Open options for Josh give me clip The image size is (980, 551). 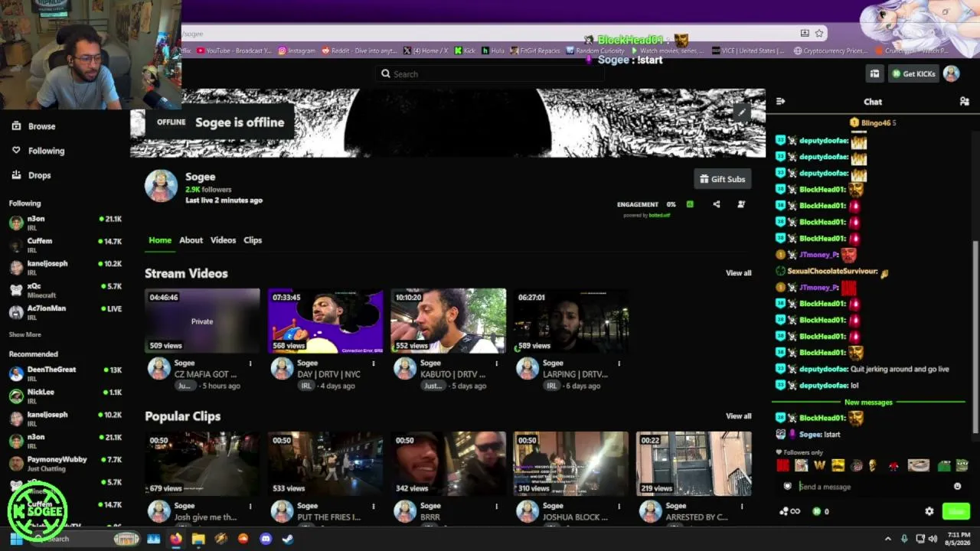250,506
